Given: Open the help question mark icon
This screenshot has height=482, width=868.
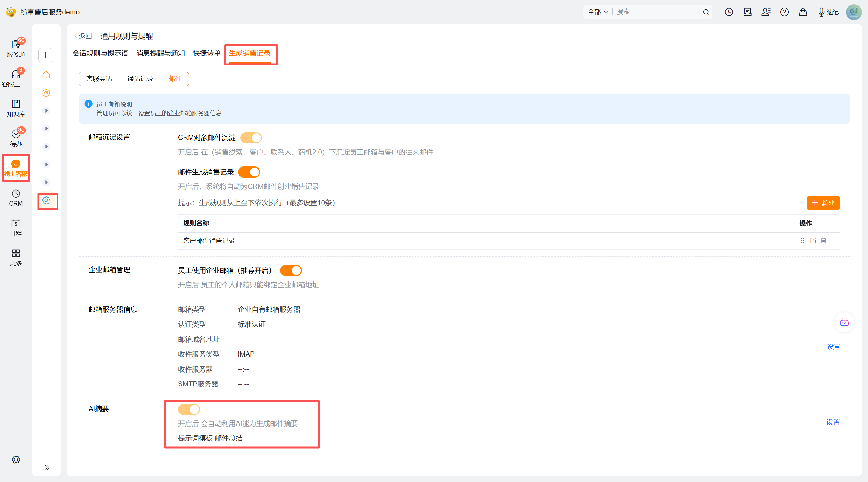Looking at the screenshot, I should point(784,12).
